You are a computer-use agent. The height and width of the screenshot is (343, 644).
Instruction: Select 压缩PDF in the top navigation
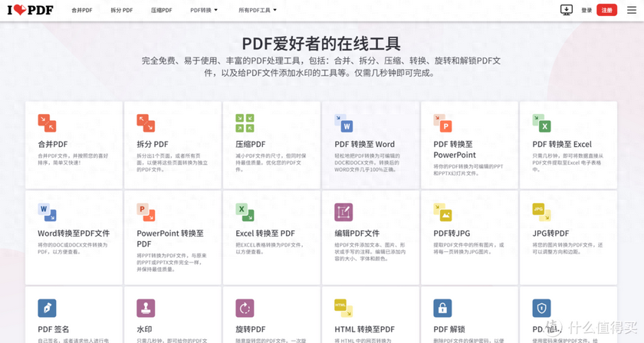click(x=161, y=10)
